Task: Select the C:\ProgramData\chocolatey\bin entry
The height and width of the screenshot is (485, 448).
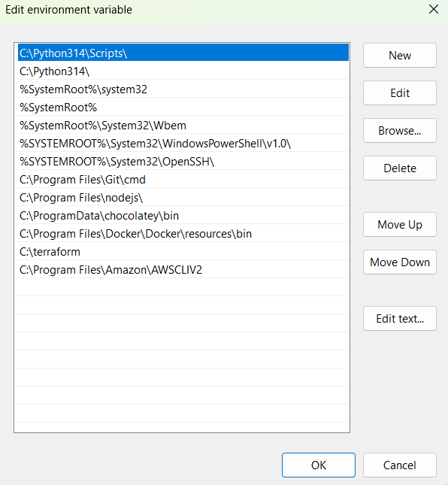Action: pos(182,215)
